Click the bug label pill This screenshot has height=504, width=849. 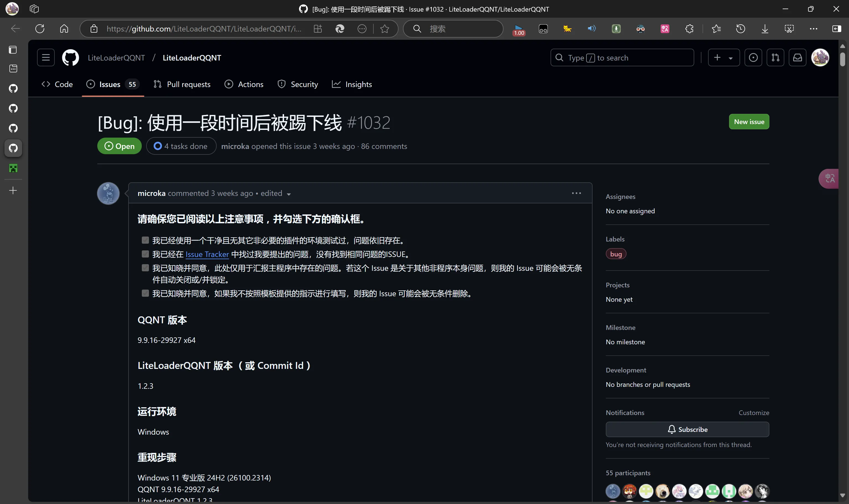616,254
